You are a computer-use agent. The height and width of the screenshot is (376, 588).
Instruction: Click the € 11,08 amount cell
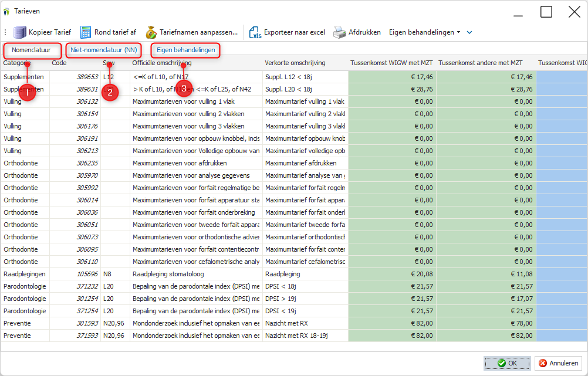tap(486, 274)
